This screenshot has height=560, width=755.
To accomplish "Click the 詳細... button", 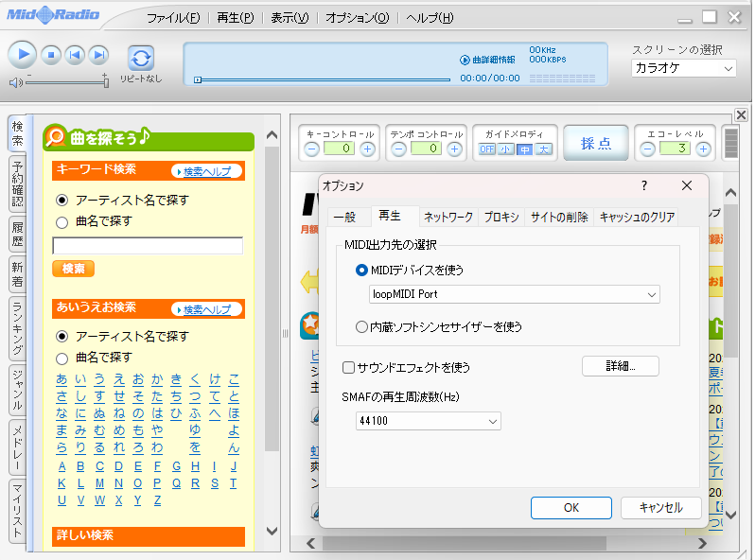I will pos(620,366).
